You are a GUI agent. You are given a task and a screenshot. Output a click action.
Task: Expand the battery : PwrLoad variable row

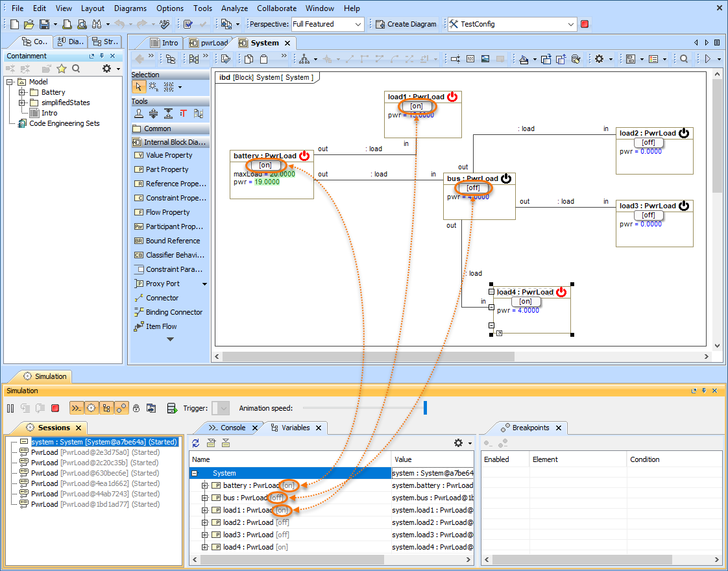(x=205, y=485)
